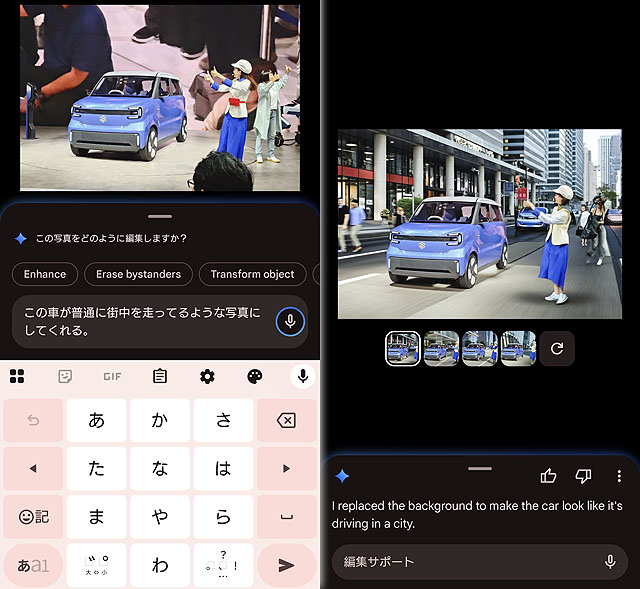Choose the Erase bystanders chip

tap(138, 274)
